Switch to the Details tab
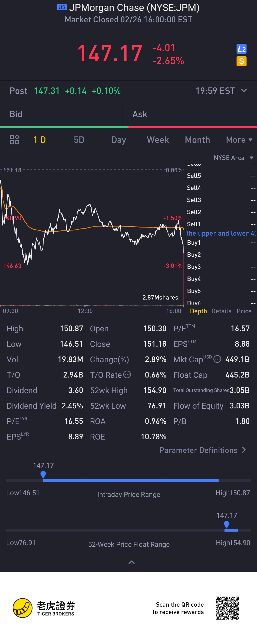Viewport: 257px width, 644px height. tap(221, 311)
